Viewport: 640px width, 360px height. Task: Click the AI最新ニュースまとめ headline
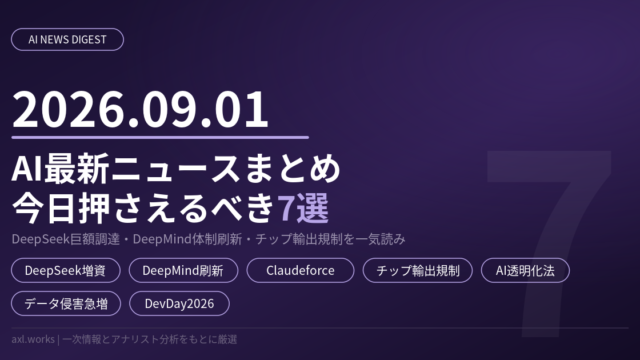click(176, 168)
